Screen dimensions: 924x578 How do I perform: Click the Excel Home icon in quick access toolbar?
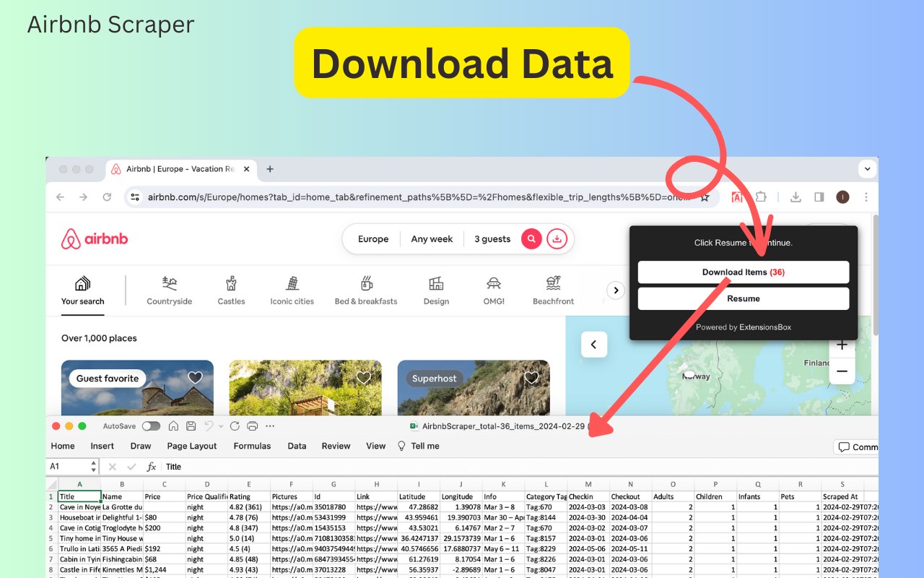(x=173, y=426)
